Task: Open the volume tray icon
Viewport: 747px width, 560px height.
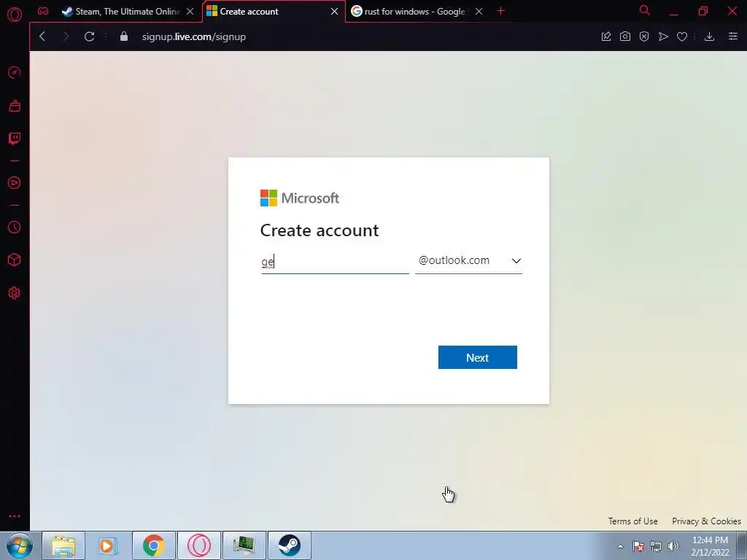Action: click(x=673, y=546)
